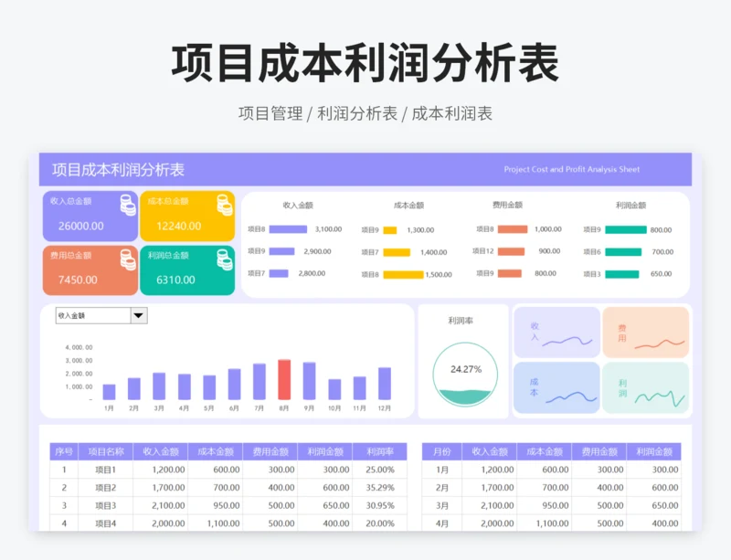
Task: Click 'Project Cost and Profit Analysis Sheet' text
Action: point(572,169)
